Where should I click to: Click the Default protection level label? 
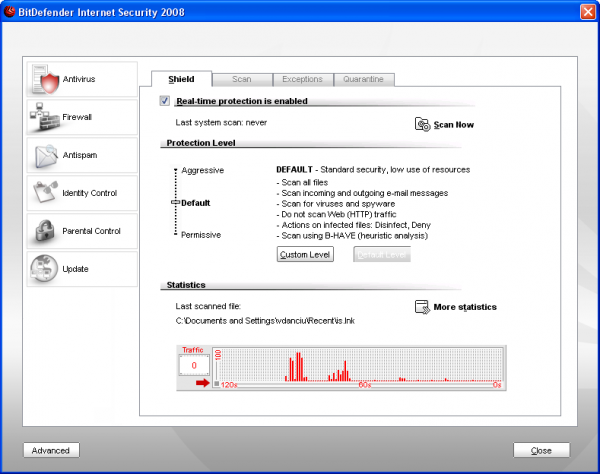pos(196,203)
